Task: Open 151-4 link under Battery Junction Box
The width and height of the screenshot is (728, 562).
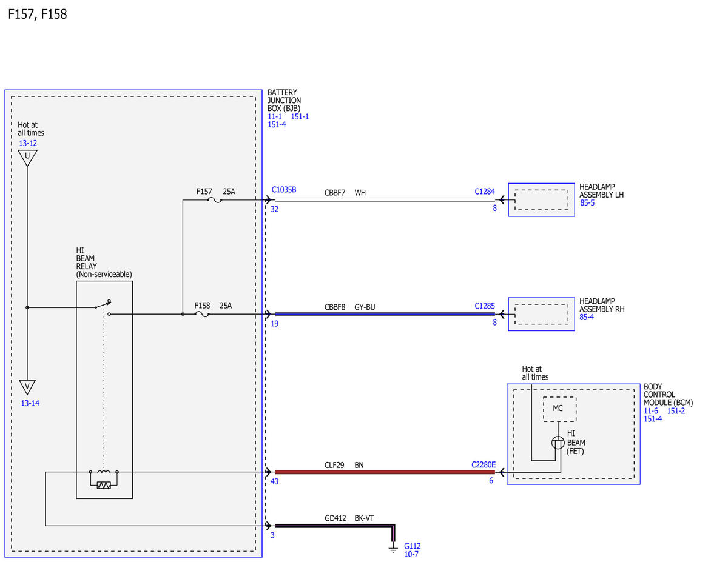Action: click(x=277, y=124)
